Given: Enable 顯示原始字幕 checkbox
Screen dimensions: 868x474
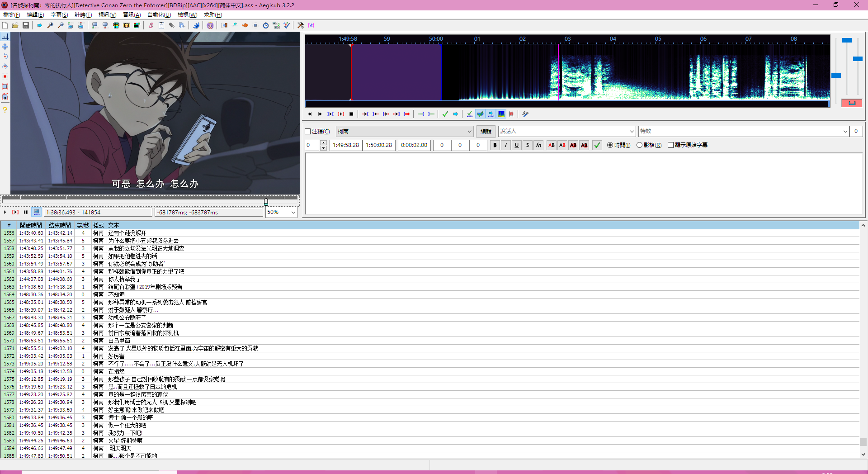Looking at the screenshot, I should click(670, 145).
